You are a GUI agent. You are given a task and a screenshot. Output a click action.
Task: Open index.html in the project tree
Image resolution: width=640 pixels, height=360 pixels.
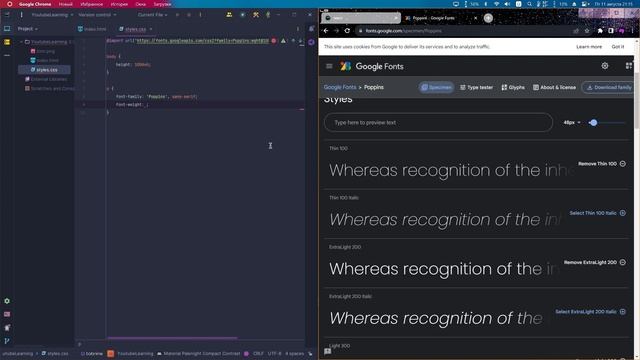(x=44, y=60)
